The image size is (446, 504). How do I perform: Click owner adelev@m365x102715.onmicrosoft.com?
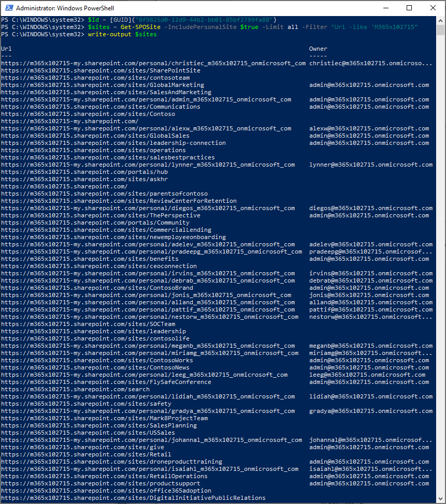(x=371, y=244)
